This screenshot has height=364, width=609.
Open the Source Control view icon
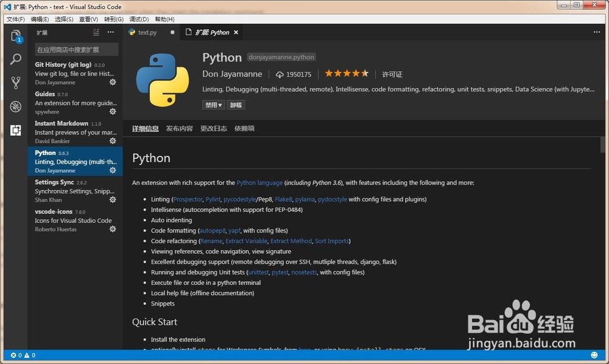[16, 83]
